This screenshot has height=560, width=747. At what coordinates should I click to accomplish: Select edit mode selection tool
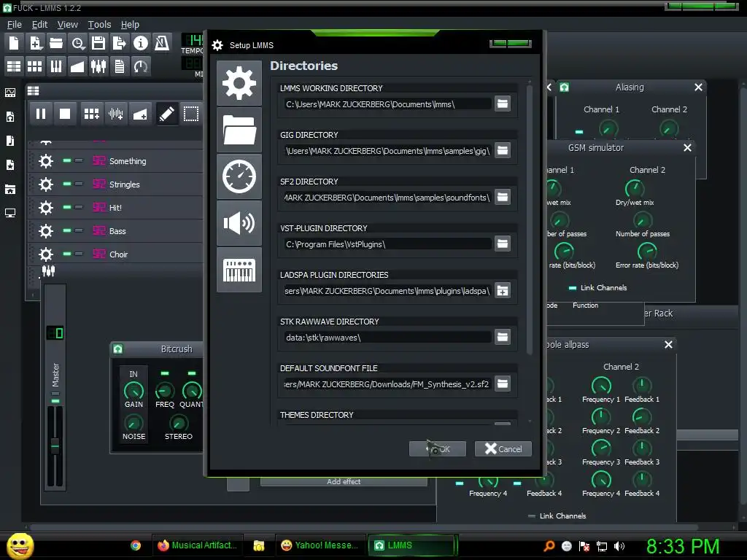[191, 114]
